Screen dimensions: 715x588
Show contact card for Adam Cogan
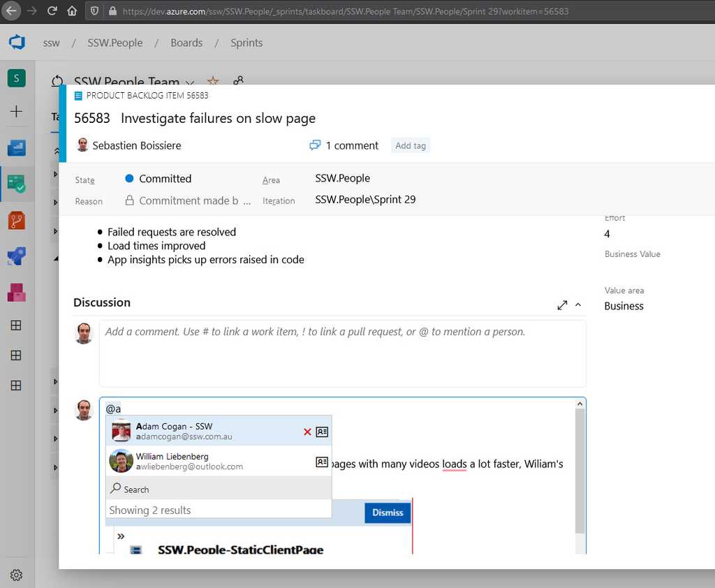tap(322, 432)
